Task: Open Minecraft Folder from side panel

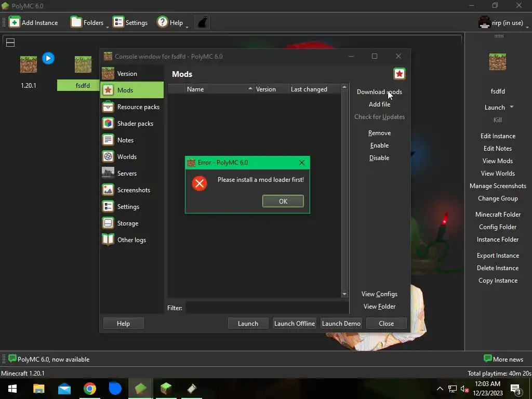Action: [x=498, y=215]
